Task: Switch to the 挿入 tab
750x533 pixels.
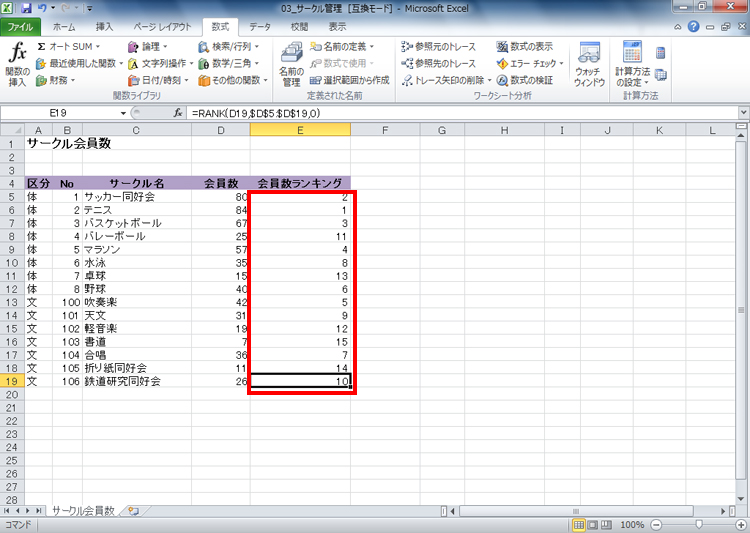Action: click(x=104, y=27)
